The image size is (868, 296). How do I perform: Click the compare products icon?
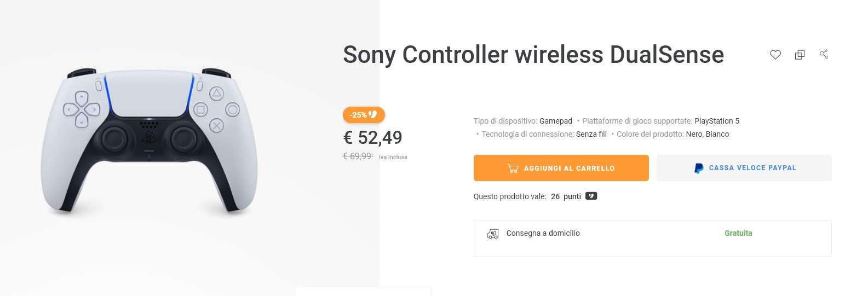[800, 55]
